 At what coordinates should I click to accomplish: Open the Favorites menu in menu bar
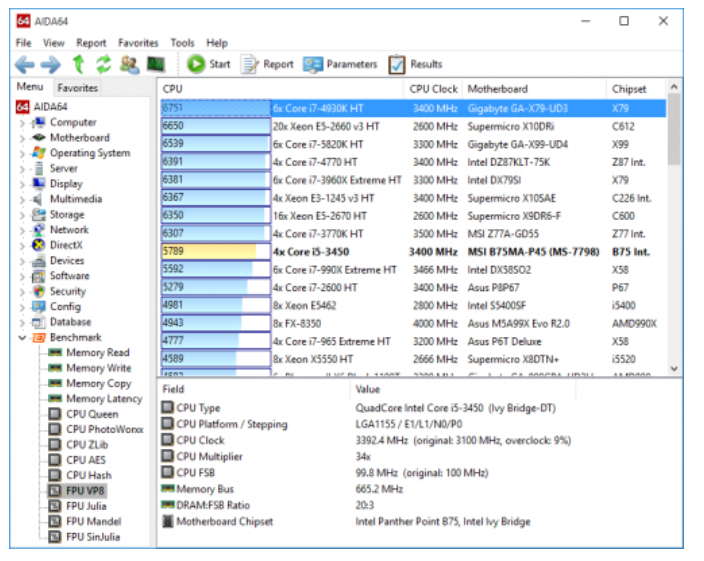click(x=138, y=43)
